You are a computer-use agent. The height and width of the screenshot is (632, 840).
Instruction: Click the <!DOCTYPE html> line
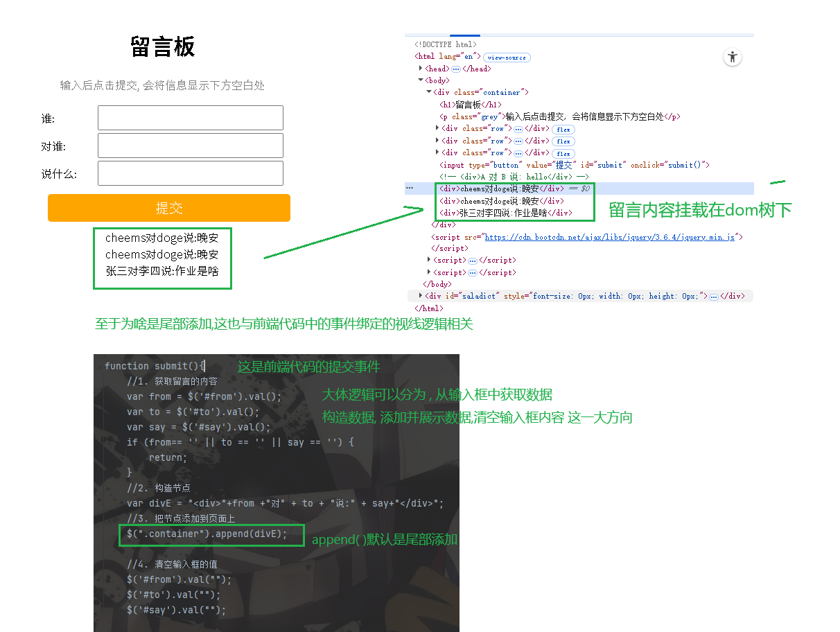pos(446,45)
